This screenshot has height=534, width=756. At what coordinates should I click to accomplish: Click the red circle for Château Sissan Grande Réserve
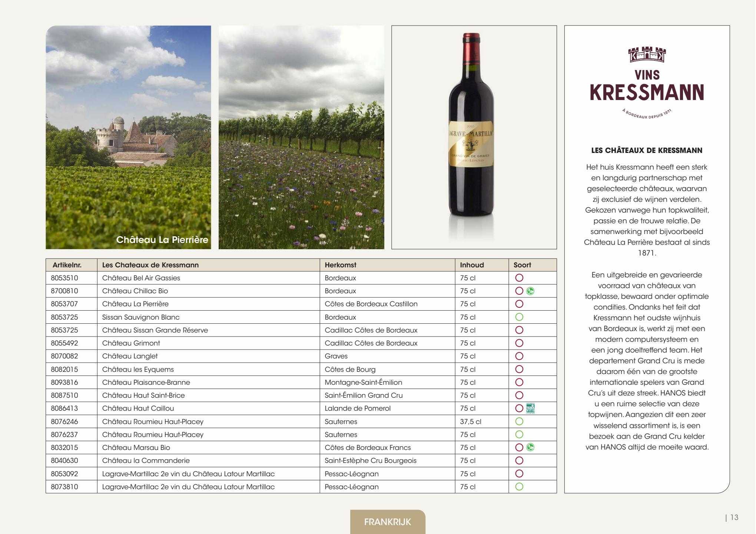click(519, 330)
